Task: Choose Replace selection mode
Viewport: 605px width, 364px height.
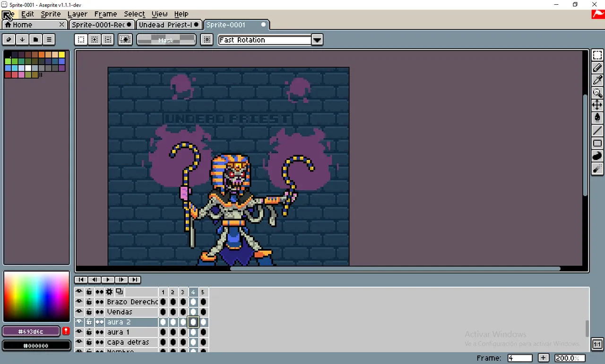Action: [x=81, y=40]
